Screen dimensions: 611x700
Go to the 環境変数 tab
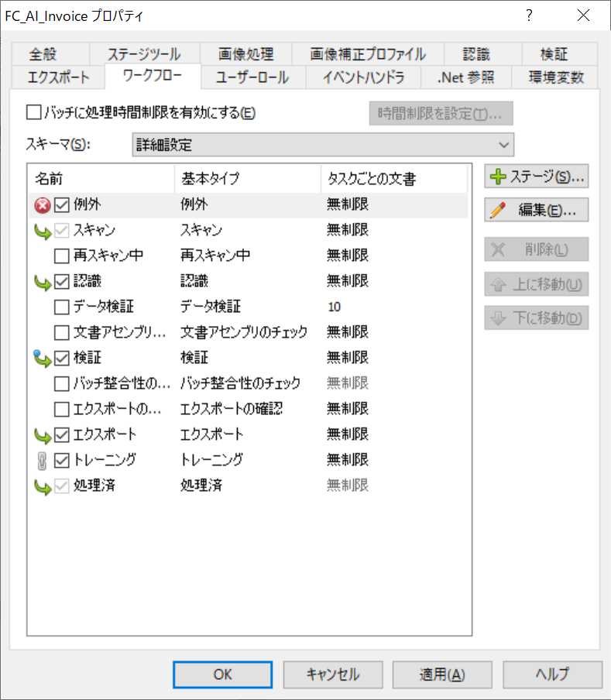click(556, 77)
